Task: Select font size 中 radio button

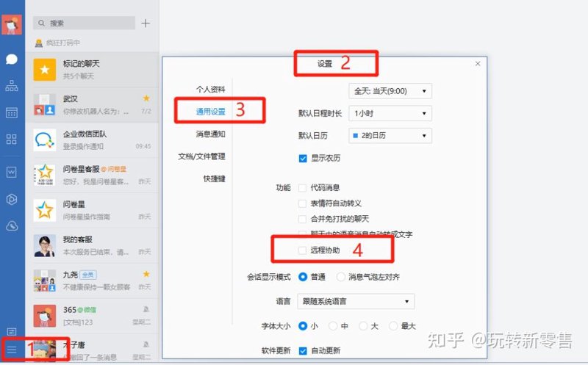Action: coord(333,326)
